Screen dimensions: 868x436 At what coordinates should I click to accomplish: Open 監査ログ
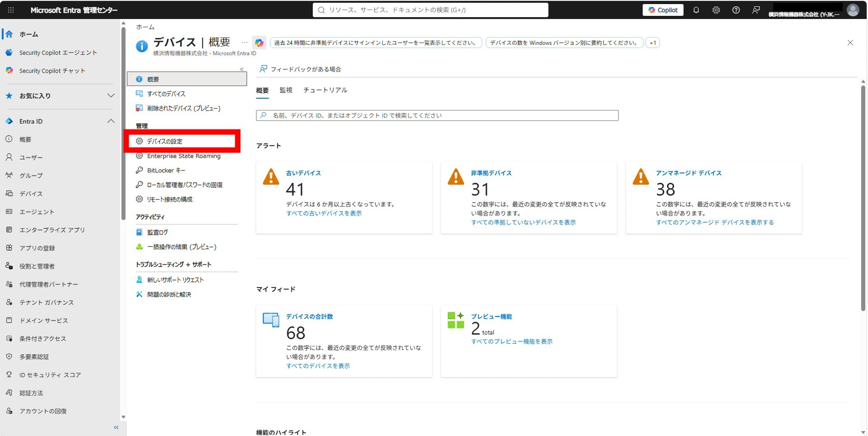tap(158, 232)
